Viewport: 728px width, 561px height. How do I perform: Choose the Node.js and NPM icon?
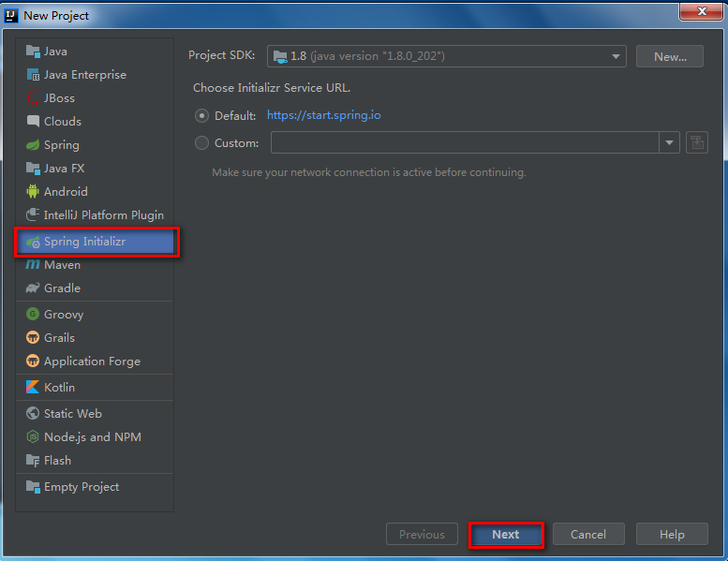(x=33, y=436)
